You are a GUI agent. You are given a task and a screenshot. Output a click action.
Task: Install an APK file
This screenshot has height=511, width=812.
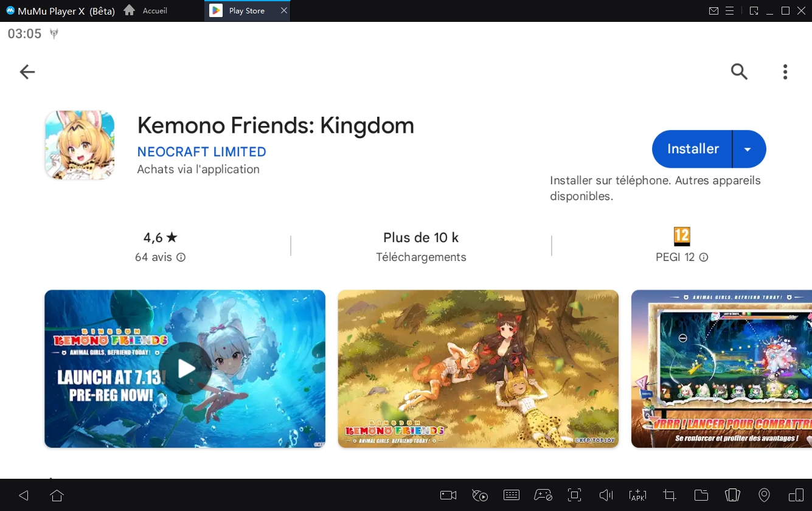click(x=637, y=495)
